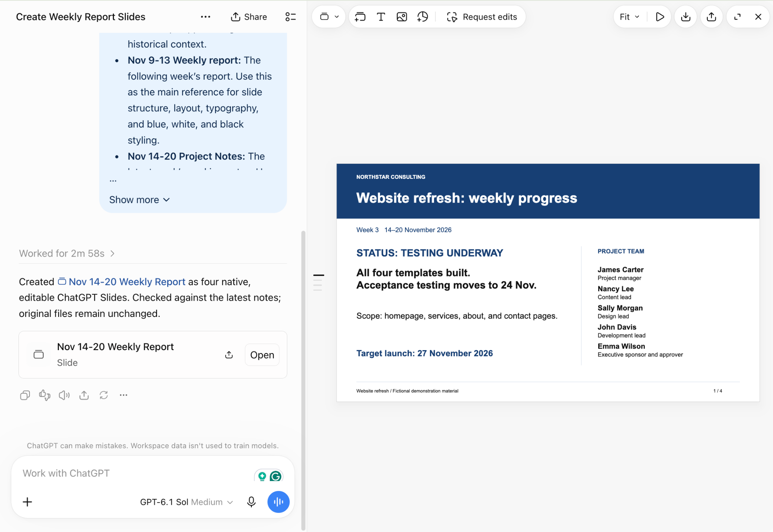Open the task list icon next to Share

[x=290, y=17]
